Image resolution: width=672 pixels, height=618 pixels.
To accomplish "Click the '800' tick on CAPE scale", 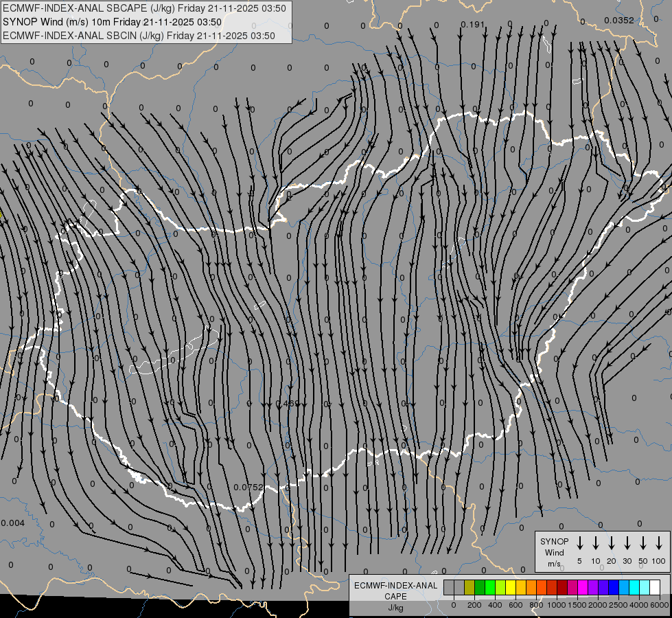I will click(536, 605).
